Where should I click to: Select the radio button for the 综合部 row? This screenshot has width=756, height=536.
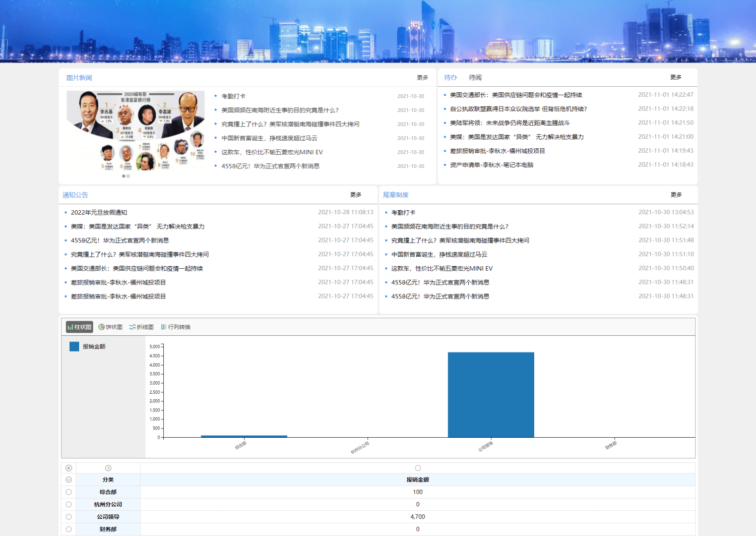69,492
